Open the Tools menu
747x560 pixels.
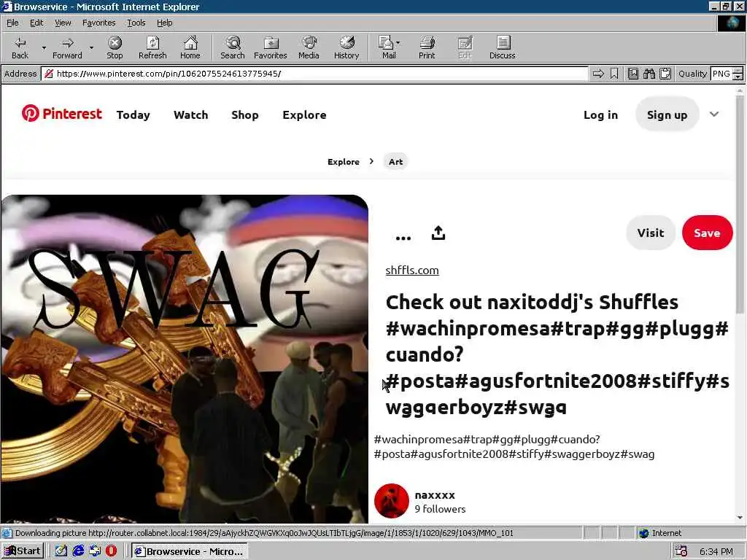pyautogui.click(x=136, y=23)
